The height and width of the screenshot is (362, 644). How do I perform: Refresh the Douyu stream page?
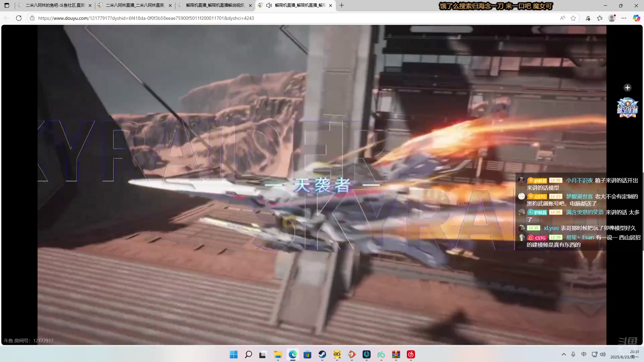19,18
